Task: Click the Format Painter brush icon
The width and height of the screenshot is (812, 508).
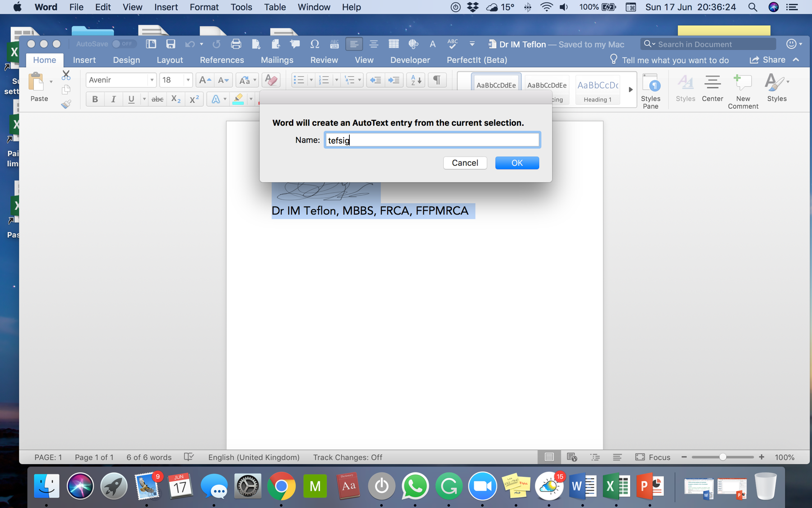Action: tap(66, 104)
